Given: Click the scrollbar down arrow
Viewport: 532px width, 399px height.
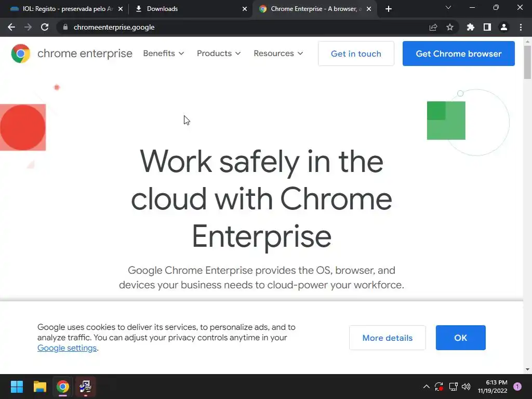Looking at the screenshot, I should pos(527,369).
